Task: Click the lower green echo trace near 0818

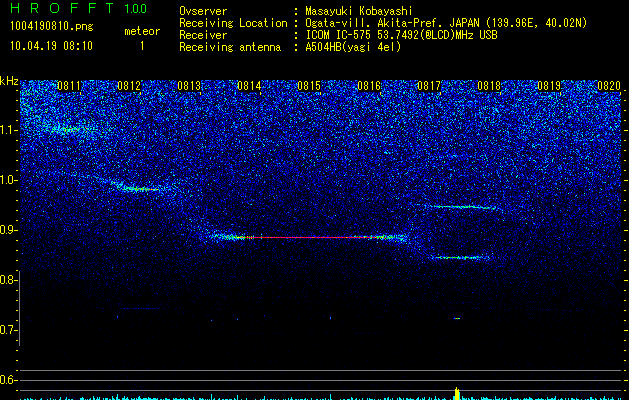Action: pos(461,258)
